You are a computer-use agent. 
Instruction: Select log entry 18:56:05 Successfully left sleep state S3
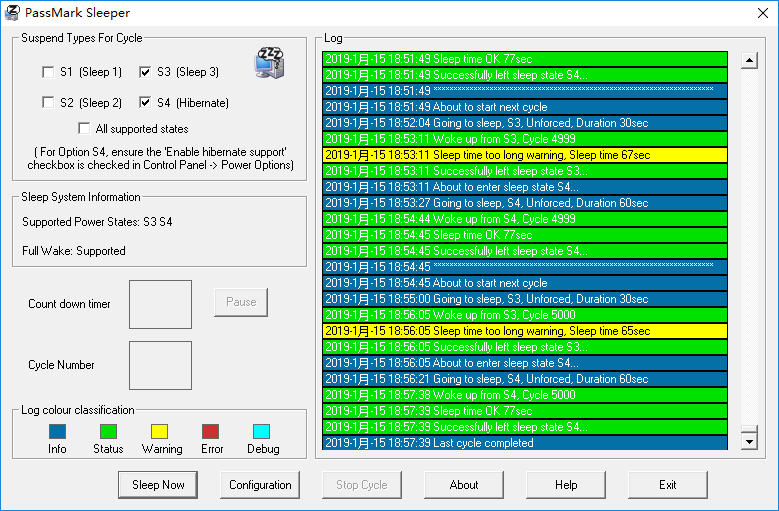(x=525, y=347)
